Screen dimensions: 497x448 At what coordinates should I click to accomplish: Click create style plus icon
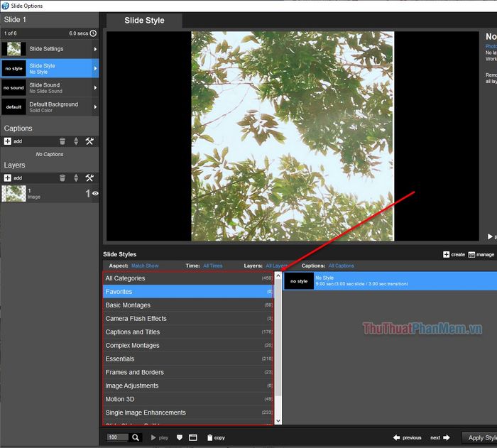click(447, 255)
